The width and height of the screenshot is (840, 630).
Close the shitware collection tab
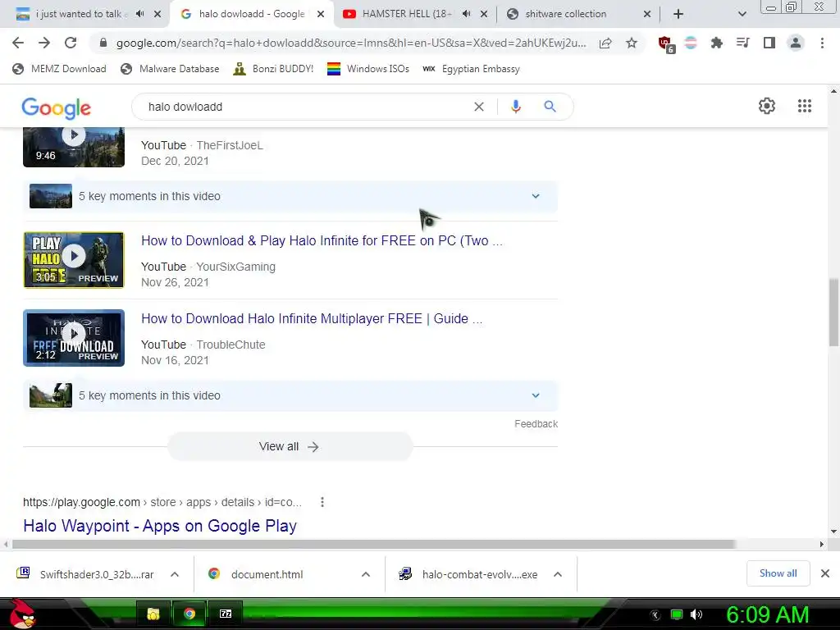point(646,15)
